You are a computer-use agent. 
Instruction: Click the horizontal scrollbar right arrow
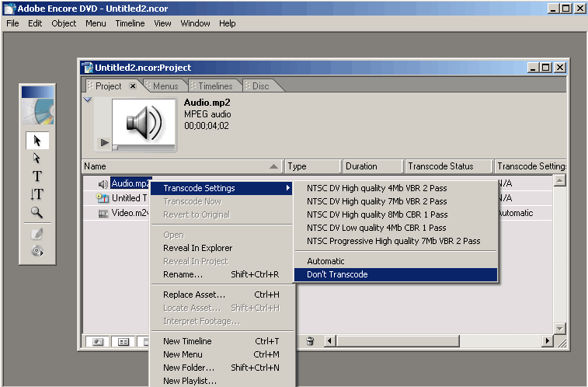click(547, 341)
